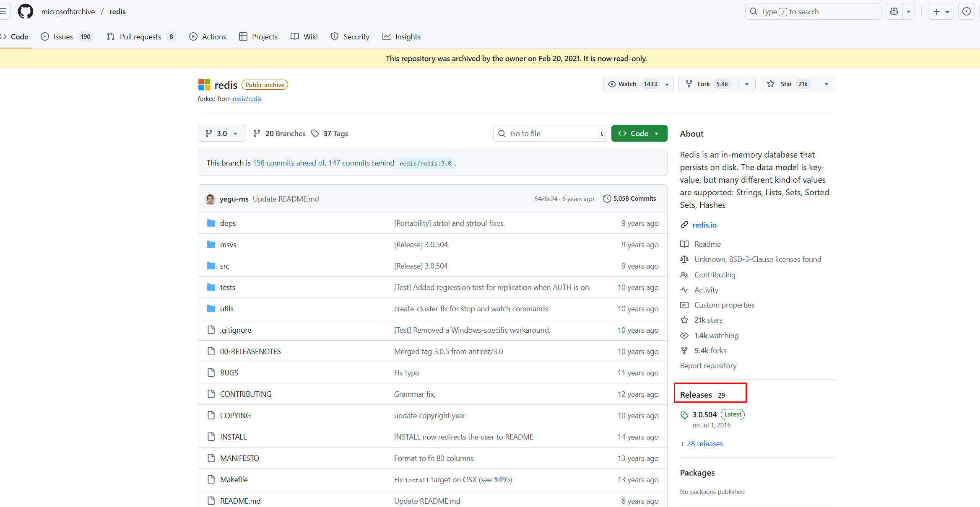This screenshot has height=507, width=980.
Task: View the 20 Branches list
Action: coord(280,133)
